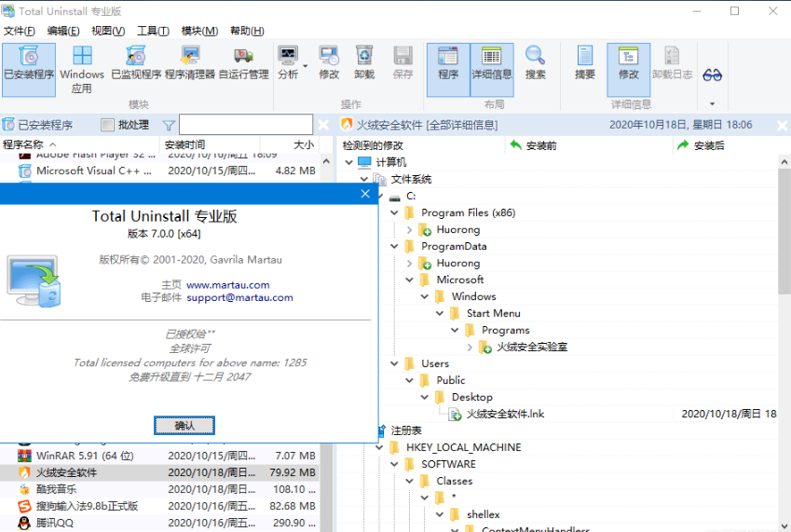The image size is (791, 532).
Task: Sort by 大小 column header
Action: coord(288,144)
